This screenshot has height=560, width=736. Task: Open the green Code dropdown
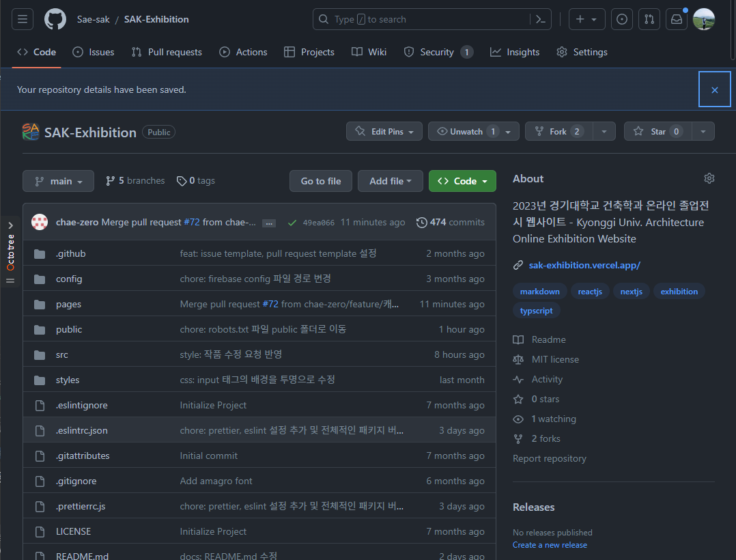pyautogui.click(x=462, y=181)
